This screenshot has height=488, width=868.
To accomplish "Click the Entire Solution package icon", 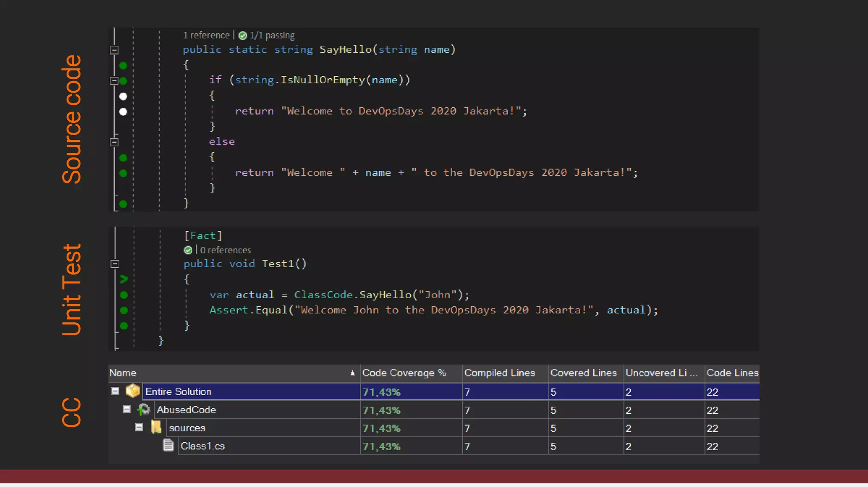I will tap(133, 391).
